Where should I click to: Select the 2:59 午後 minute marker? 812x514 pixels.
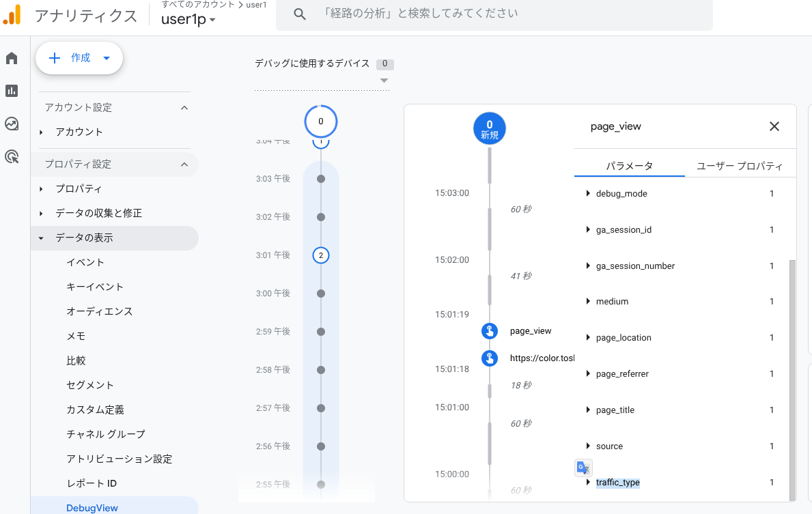(320, 332)
